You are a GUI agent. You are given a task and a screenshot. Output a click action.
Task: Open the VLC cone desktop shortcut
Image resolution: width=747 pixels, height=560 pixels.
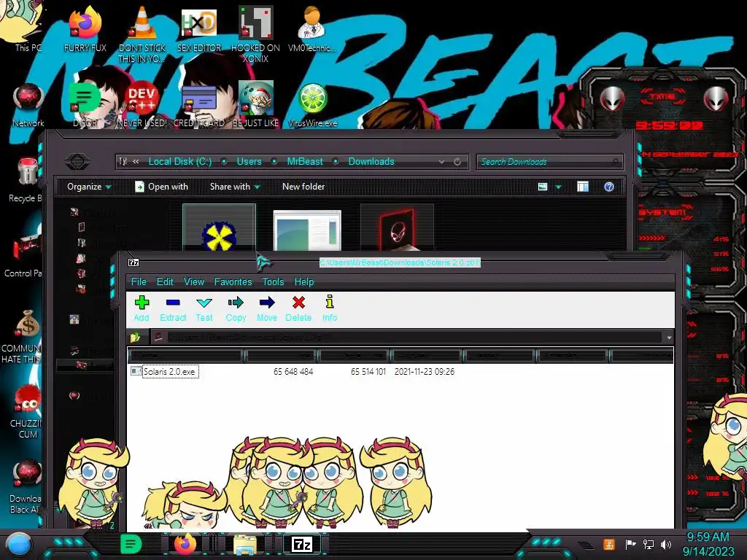[142, 34]
